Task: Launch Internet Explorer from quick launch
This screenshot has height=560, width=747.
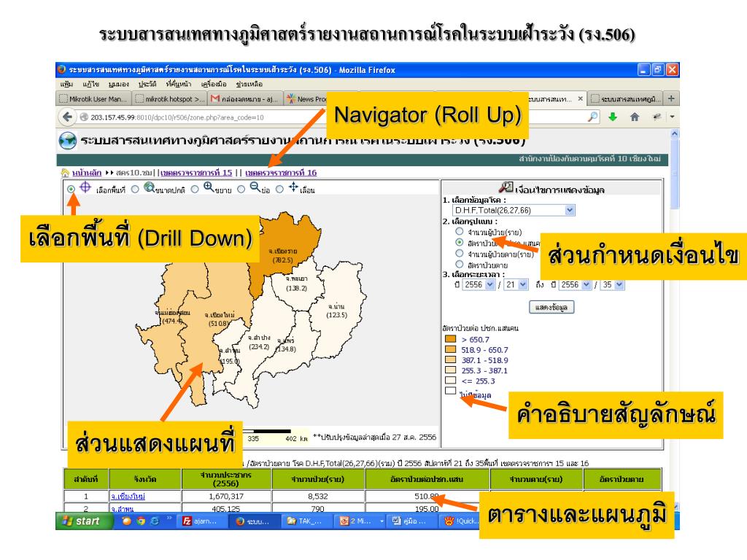Action: (x=155, y=521)
